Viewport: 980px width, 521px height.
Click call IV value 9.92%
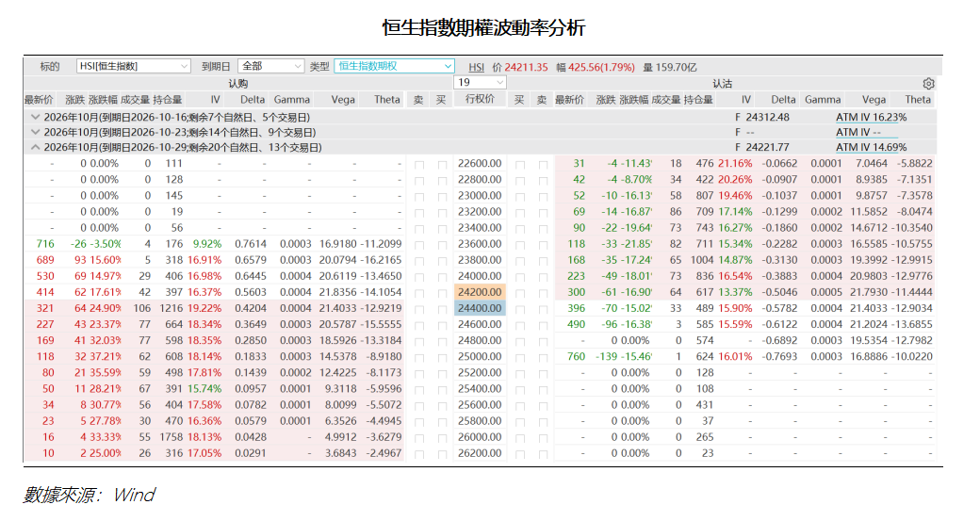pos(207,244)
